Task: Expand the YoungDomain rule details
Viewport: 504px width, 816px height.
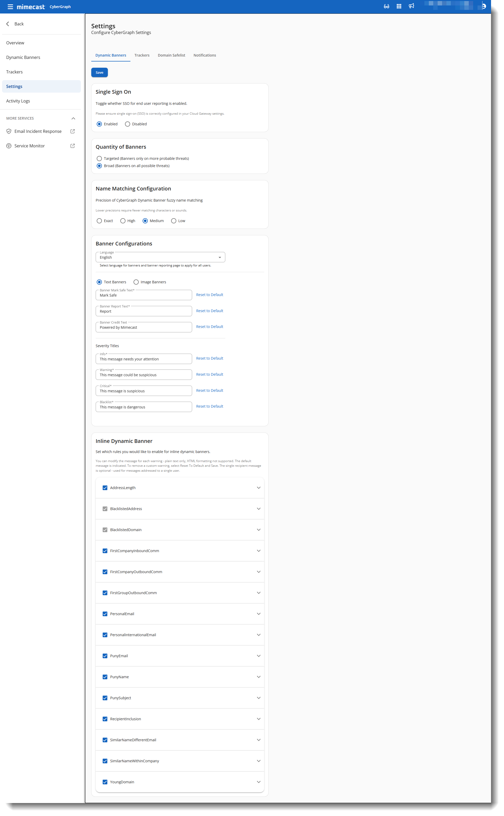Action: [x=259, y=782]
